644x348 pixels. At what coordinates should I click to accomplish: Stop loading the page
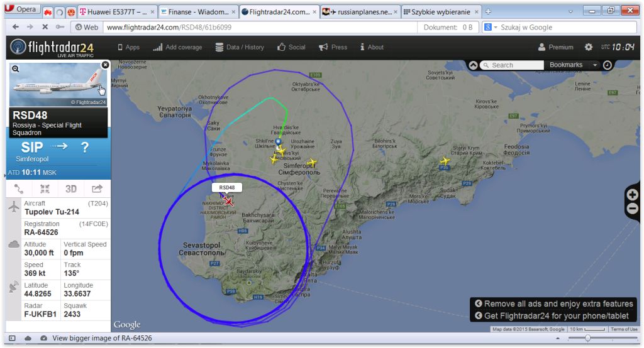tap(45, 27)
